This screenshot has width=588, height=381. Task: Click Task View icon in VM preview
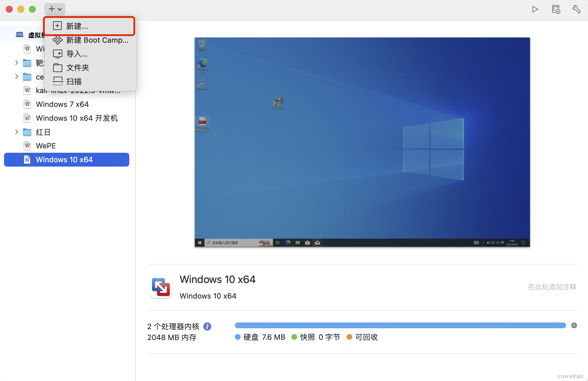tap(278, 243)
